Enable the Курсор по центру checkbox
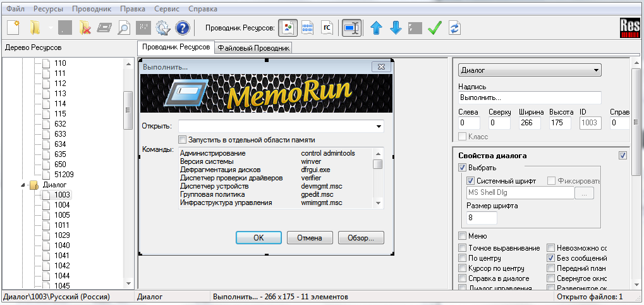Viewport: 644px width, 305px height. (462, 268)
